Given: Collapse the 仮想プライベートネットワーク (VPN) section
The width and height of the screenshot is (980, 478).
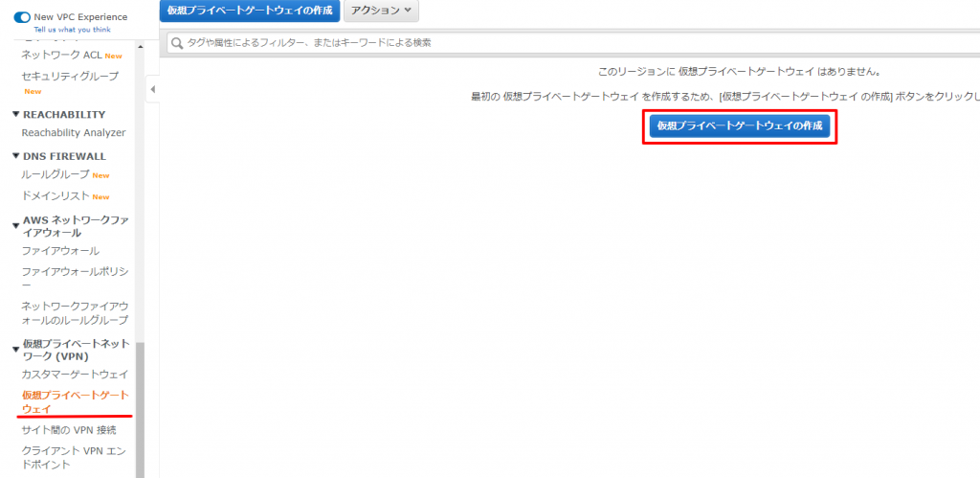Looking at the screenshot, I should click(16, 349).
